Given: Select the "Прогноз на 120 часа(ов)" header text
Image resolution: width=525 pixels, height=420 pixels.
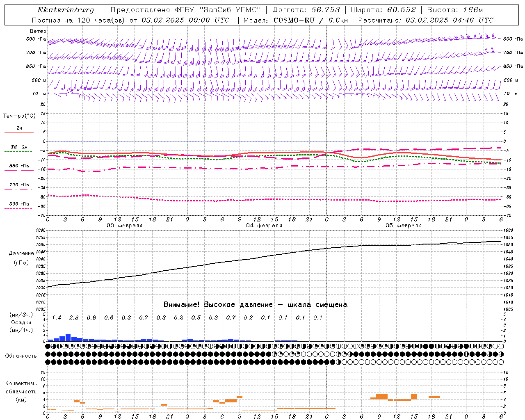Looking at the screenshot, I should point(79,20).
